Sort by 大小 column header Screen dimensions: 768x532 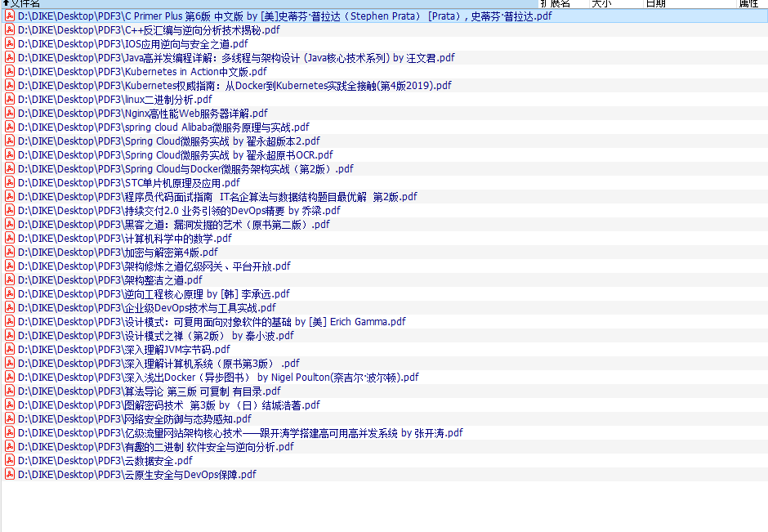click(x=616, y=3)
